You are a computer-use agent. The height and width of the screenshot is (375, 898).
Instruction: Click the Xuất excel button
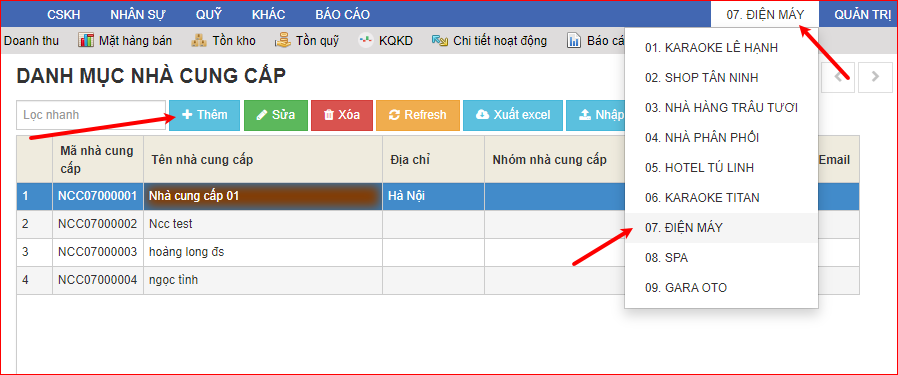click(513, 115)
